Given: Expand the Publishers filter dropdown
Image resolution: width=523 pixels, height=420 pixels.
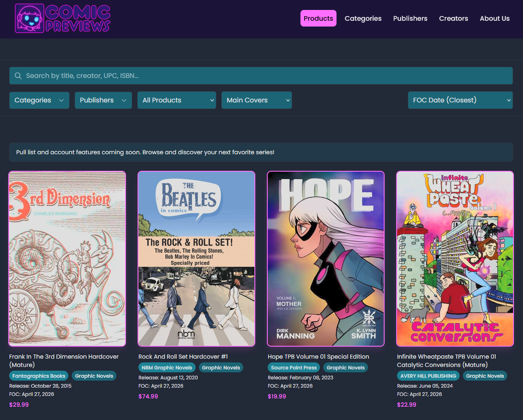Looking at the screenshot, I should coord(103,100).
